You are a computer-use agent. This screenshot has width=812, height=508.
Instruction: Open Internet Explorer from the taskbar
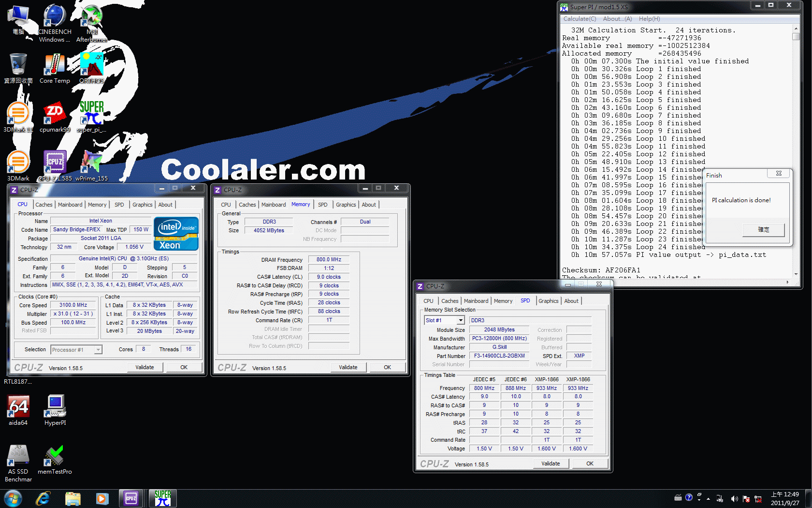[x=43, y=498]
